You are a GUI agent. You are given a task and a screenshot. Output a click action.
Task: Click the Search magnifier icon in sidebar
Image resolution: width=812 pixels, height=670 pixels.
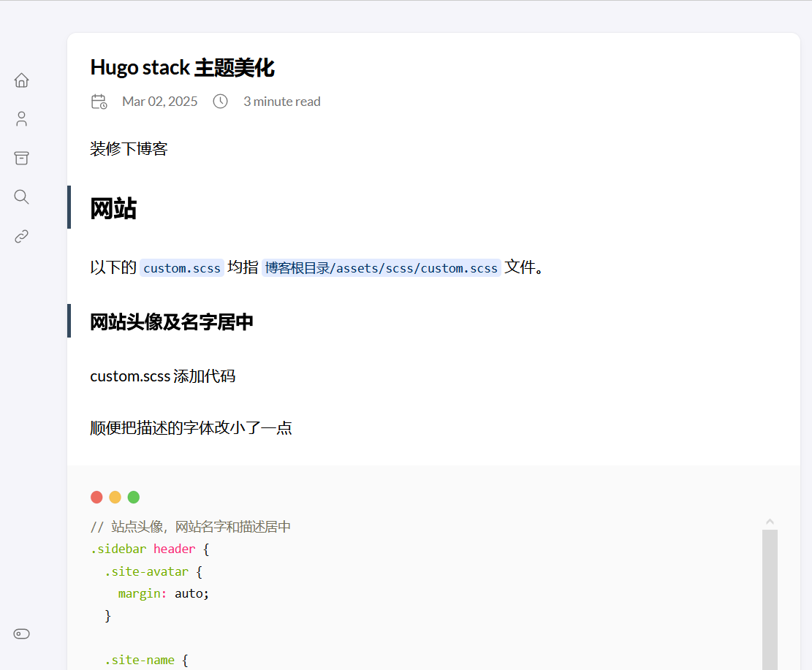[22, 197]
